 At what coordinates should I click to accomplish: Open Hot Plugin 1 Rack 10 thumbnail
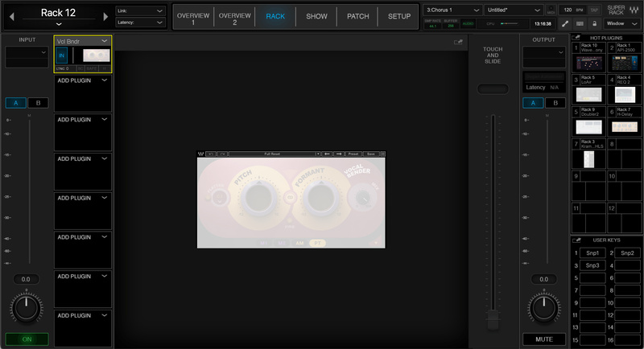coord(589,63)
